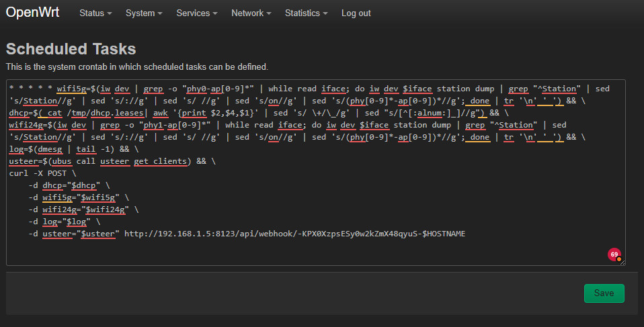Screen dimensions: 644x327
Task: Open the Statistics menu
Action: pyautogui.click(x=306, y=13)
